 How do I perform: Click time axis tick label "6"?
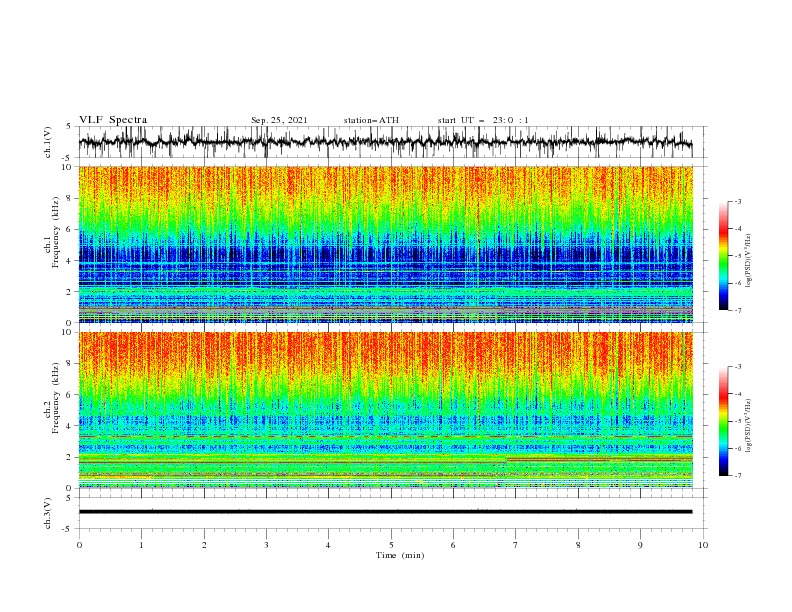pos(453,545)
